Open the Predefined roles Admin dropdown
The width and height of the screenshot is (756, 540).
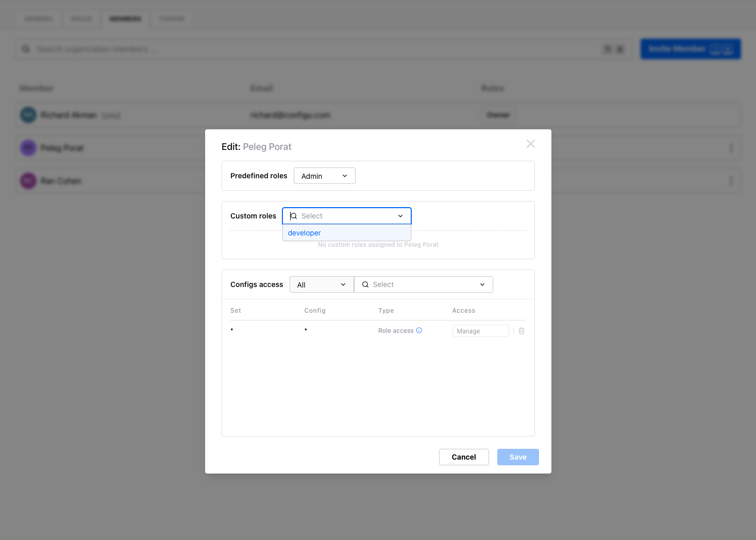[325, 176]
